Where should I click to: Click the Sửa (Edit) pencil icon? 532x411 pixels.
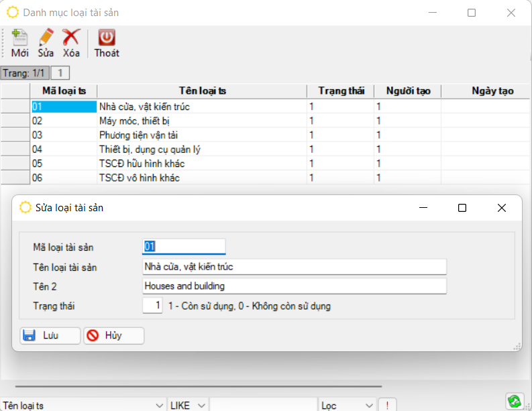[x=46, y=43]
